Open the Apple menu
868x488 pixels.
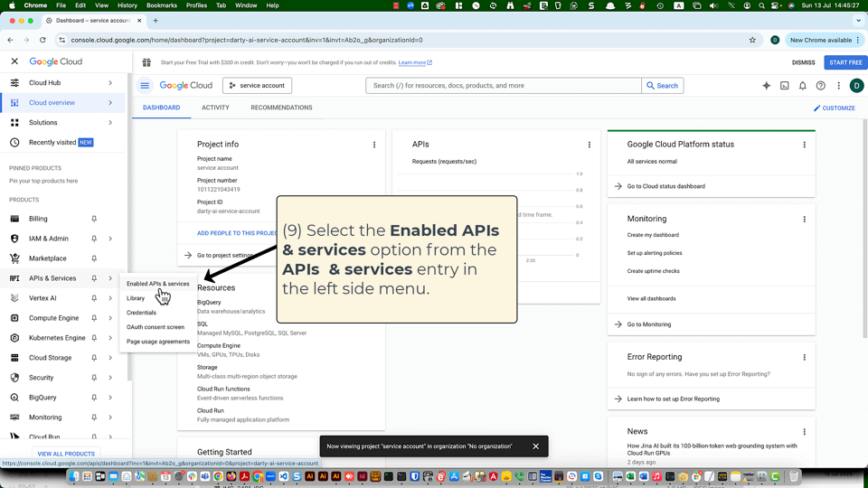click(x=12, y=5)
